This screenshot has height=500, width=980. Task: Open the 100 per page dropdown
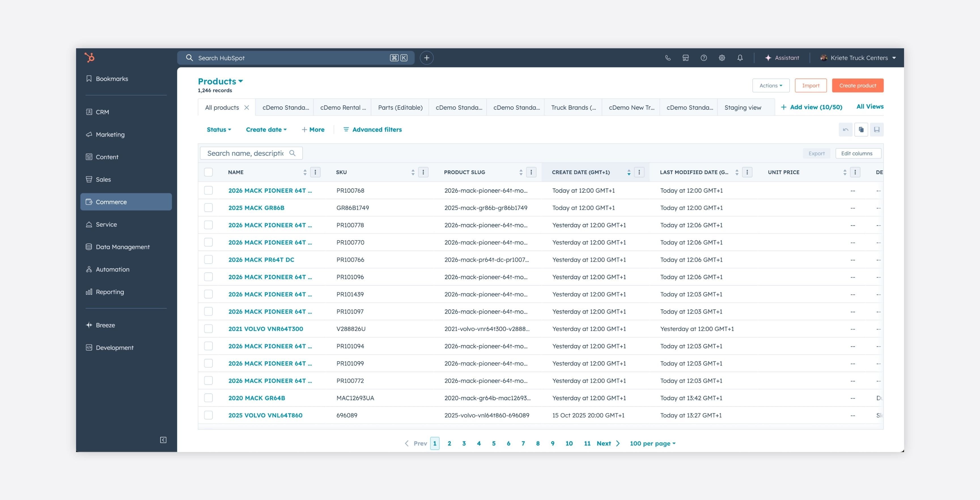tap(652, 443)
